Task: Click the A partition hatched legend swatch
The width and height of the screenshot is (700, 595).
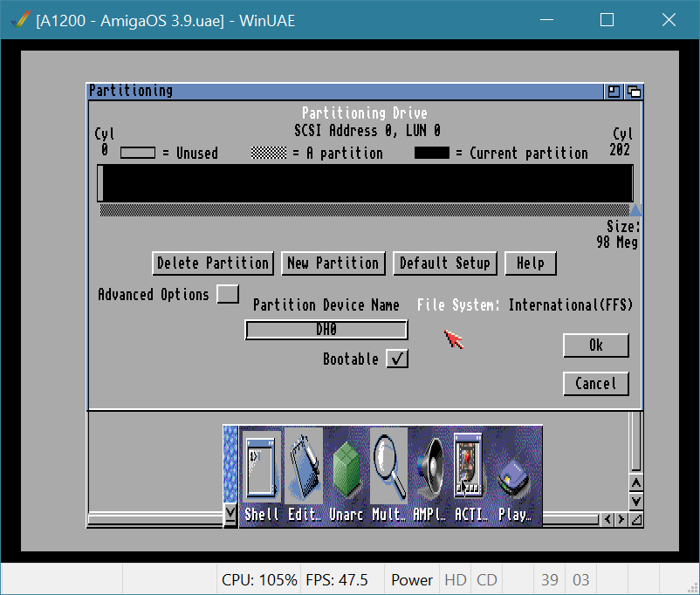Action: [269, 153]
